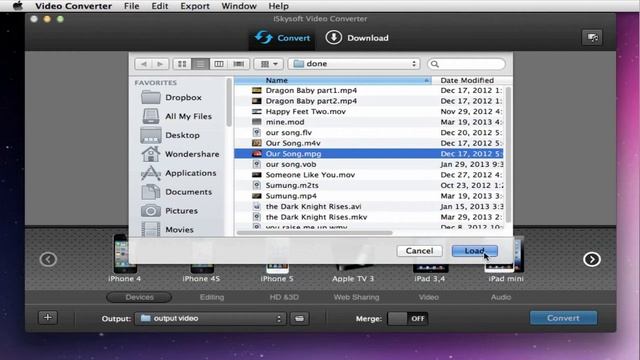Open the item arrangement dropdown

click(x=269, y=64)
